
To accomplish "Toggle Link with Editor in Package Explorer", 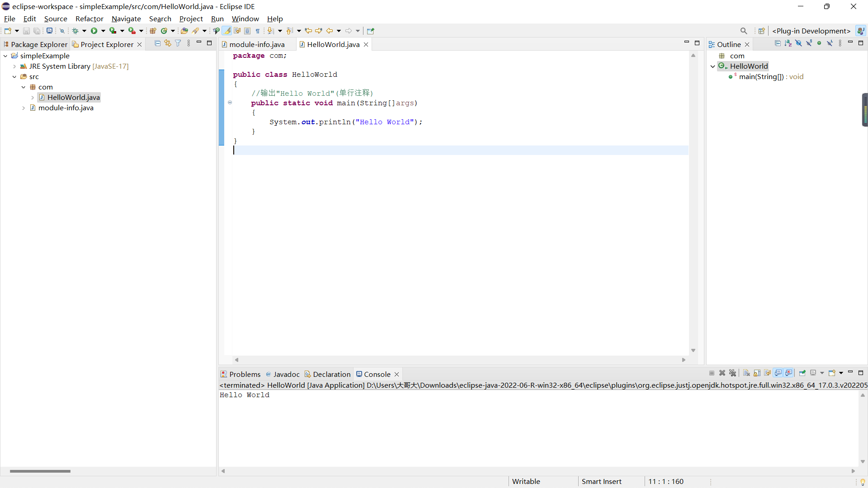I will coord(168,43).
